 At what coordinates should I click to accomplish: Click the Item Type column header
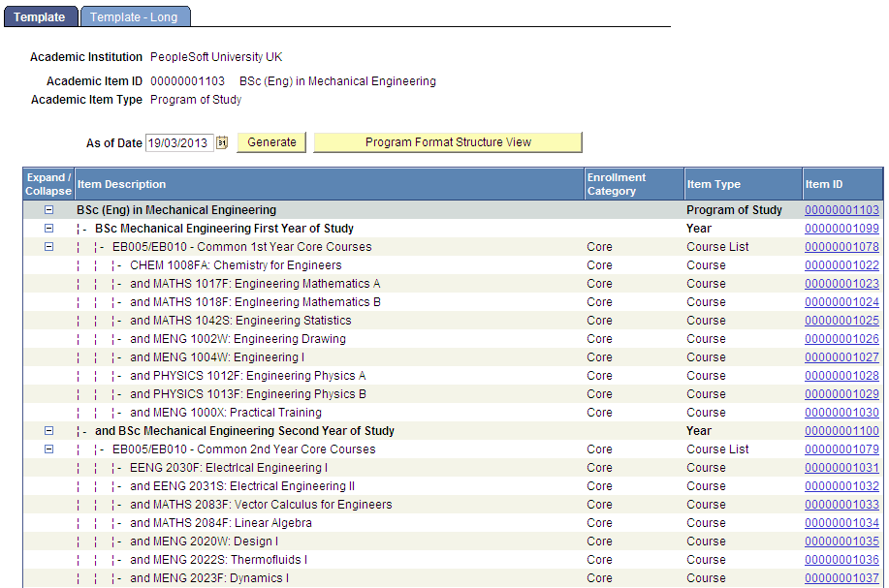pos(744,184)
